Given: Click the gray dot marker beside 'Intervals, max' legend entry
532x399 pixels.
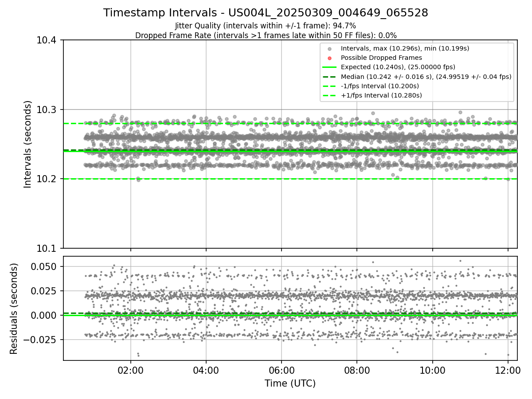Looking at the screenshot, I should [329, 49].
